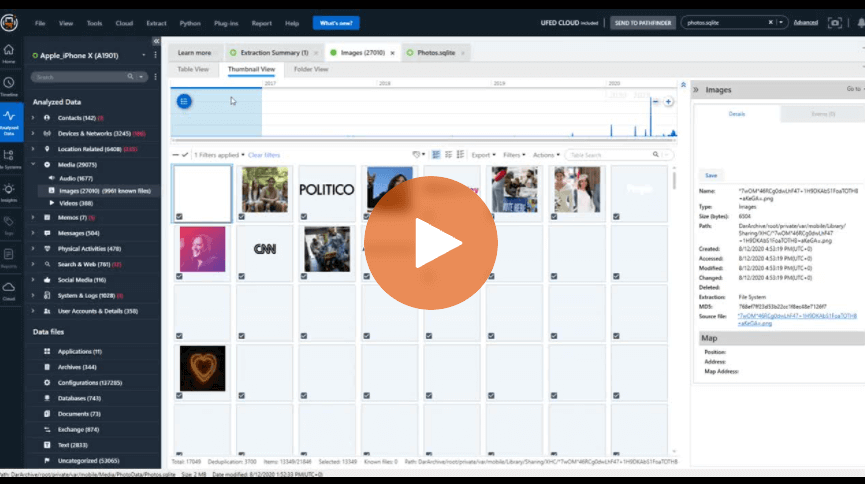Click the Clear filters link
Image resolution: width=865 pixels, height=484 pixels.
[x=264, y=155]
